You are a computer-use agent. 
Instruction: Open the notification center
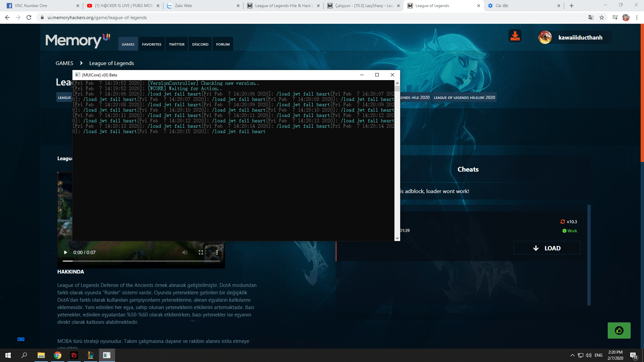(x=634, y=356)
